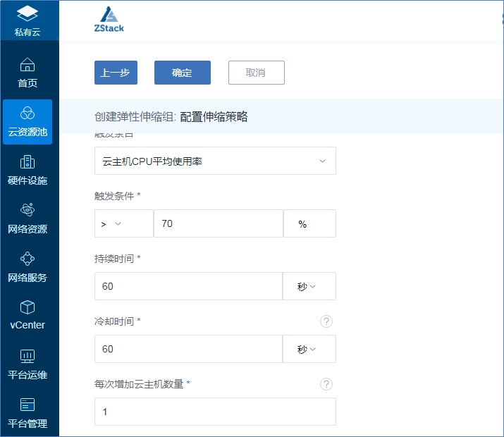
Task: Click 持续时间 duration field showing 60
Action: pos(188,286)
